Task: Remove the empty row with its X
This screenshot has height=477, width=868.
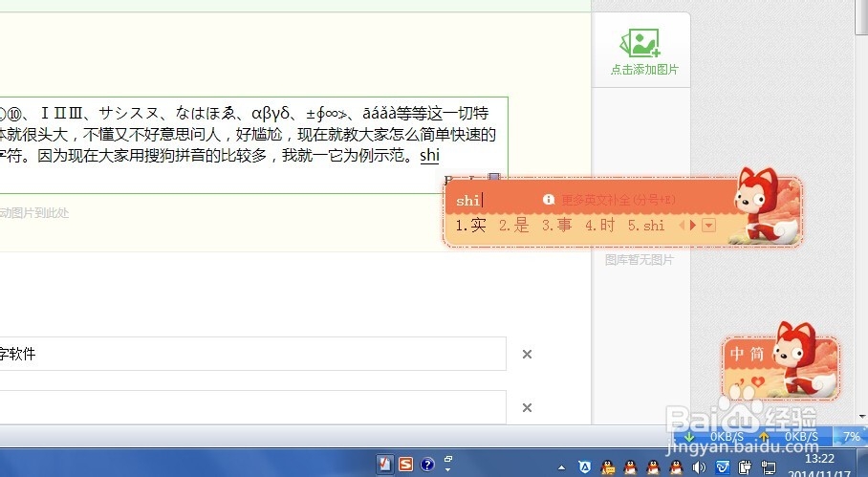Action: 527,408
